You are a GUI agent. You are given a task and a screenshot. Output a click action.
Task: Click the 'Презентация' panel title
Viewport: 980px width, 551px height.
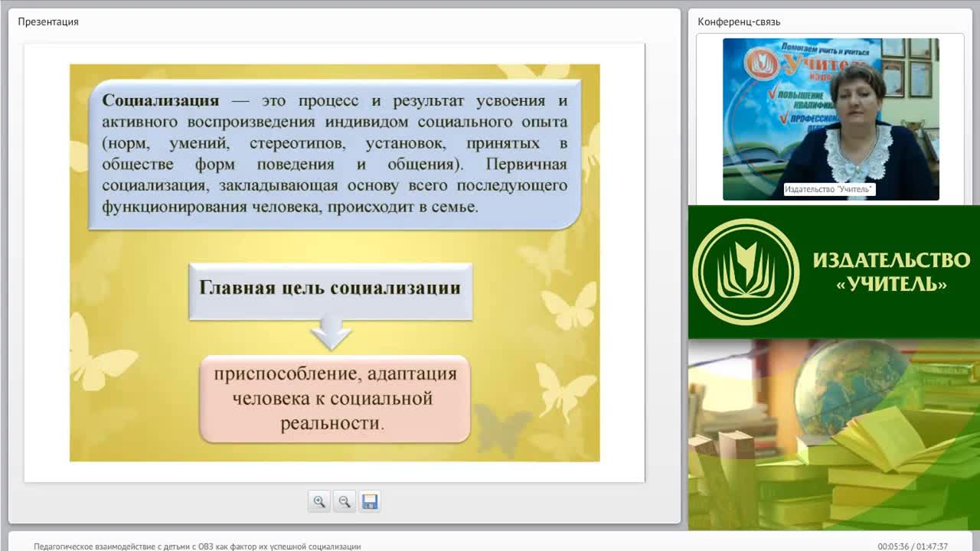coord(48,21)
